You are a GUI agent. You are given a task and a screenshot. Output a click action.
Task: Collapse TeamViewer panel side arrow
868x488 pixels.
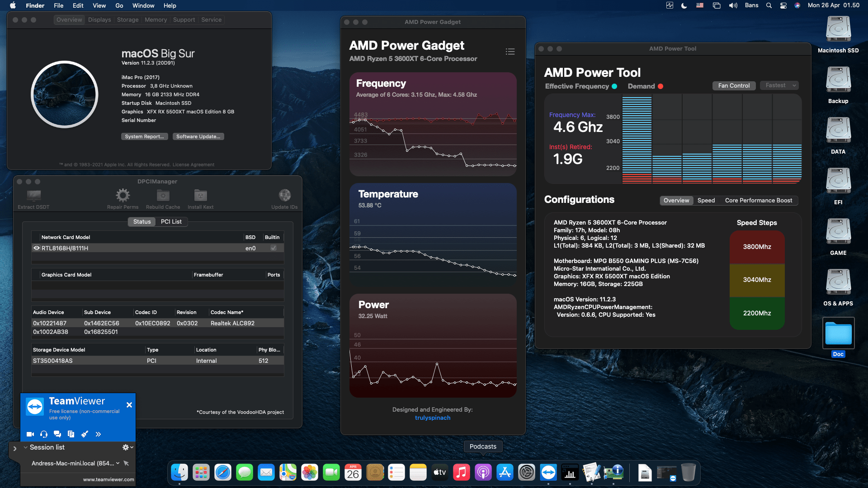coord(14,449)
